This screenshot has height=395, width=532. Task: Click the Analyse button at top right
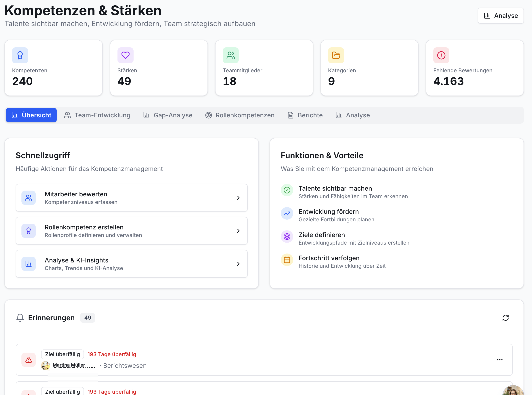[501, 16]
